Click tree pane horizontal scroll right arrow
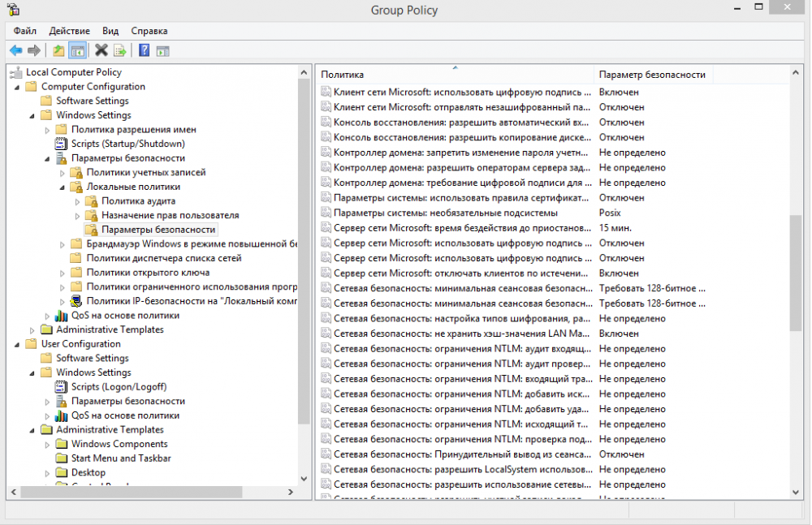Viewport: 812px width, 525px height. point(291,492)
